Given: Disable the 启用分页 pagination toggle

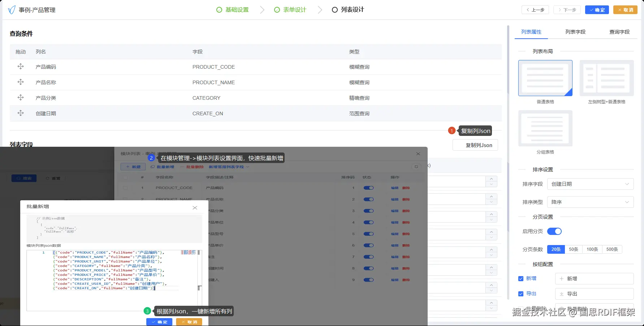Looking at the screenshot, I should point(554,231).
